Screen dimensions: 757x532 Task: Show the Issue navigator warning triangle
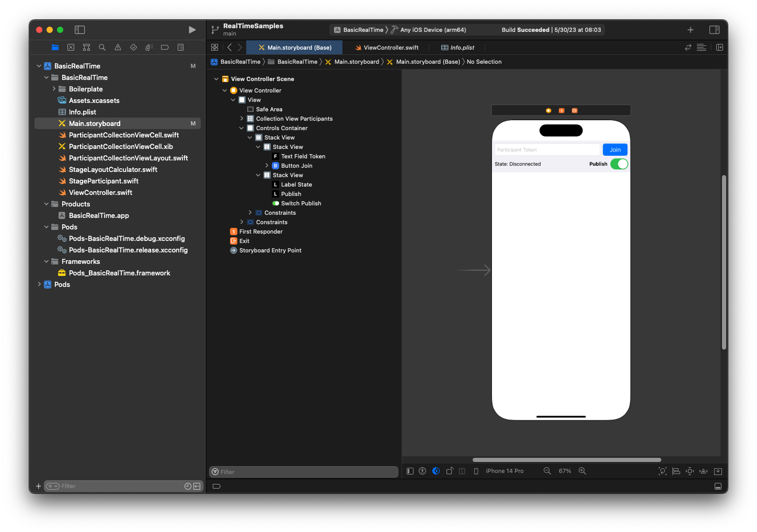click(118, 47)
